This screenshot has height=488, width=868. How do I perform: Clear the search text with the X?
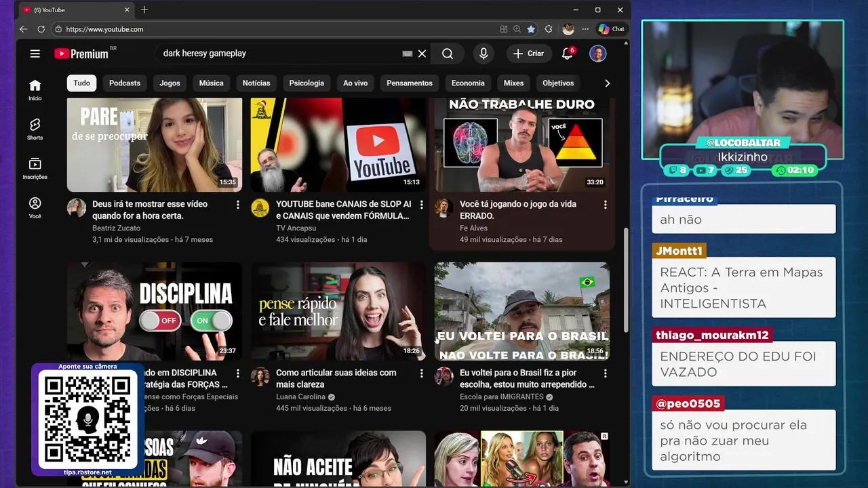(422, 54)
